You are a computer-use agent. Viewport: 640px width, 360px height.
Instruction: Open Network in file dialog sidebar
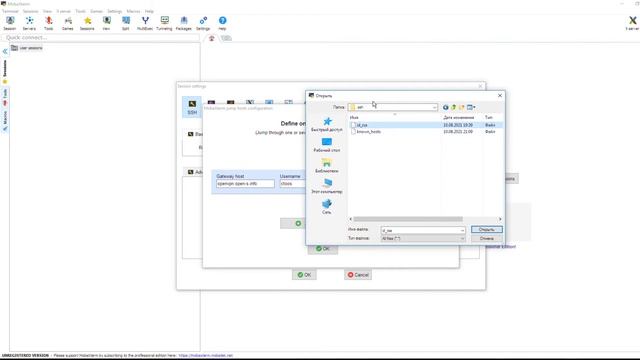pyautogui.click(x=327, y=207)
